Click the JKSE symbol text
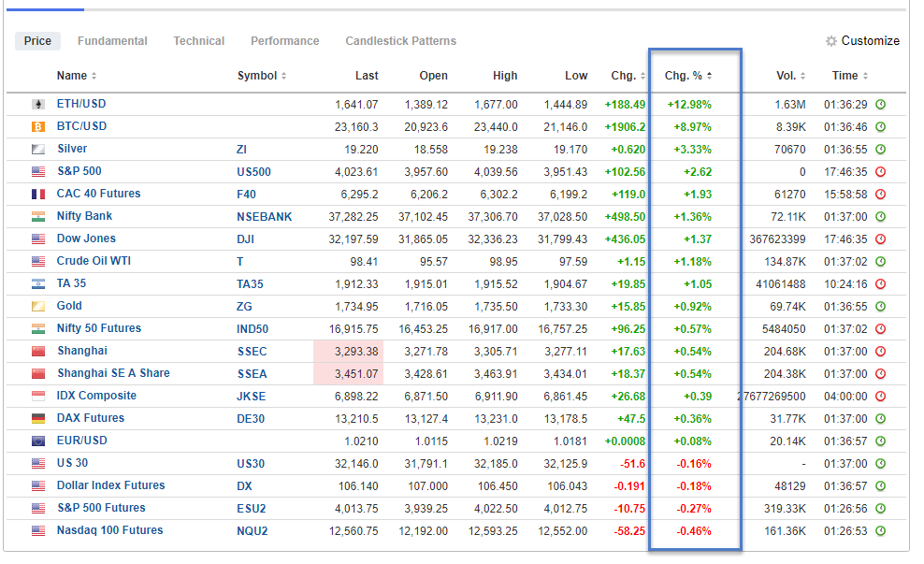This screenshot has width=924, height=564. tap(251, 397)
